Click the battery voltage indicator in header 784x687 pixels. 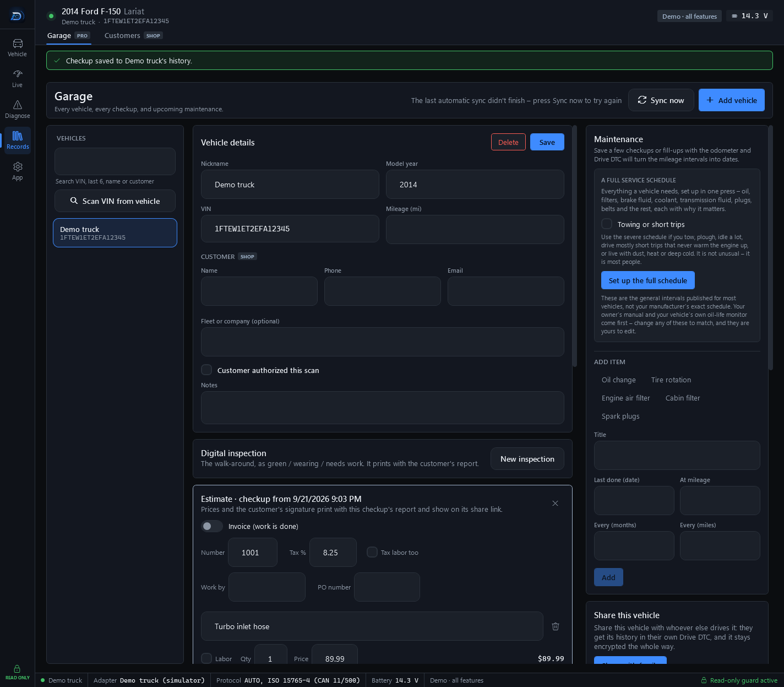click(x=749, y=16)
